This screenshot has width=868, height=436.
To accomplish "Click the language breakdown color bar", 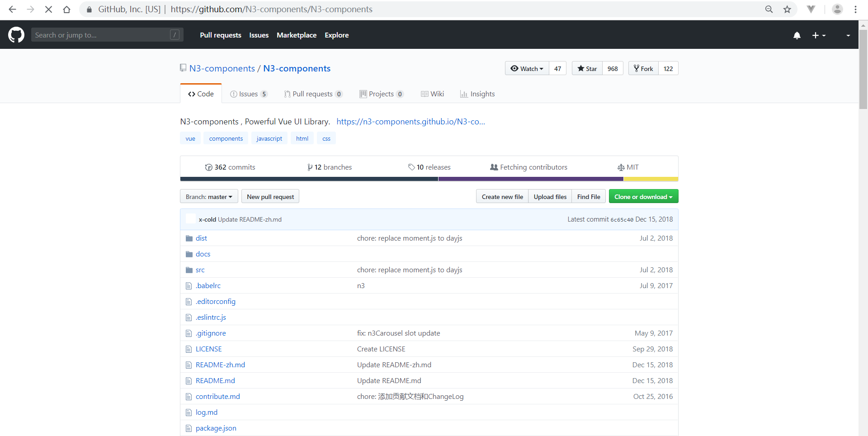I will point(429,179).
